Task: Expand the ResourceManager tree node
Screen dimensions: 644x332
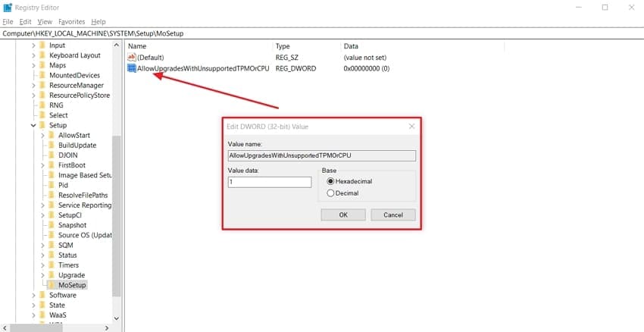Action: 33,85
